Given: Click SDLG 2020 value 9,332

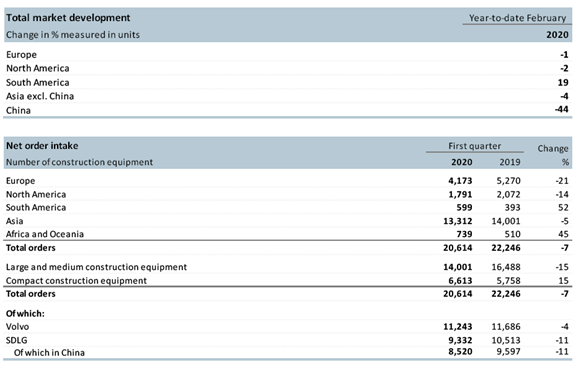Looking at the screenshot, I should coord(460,340).
